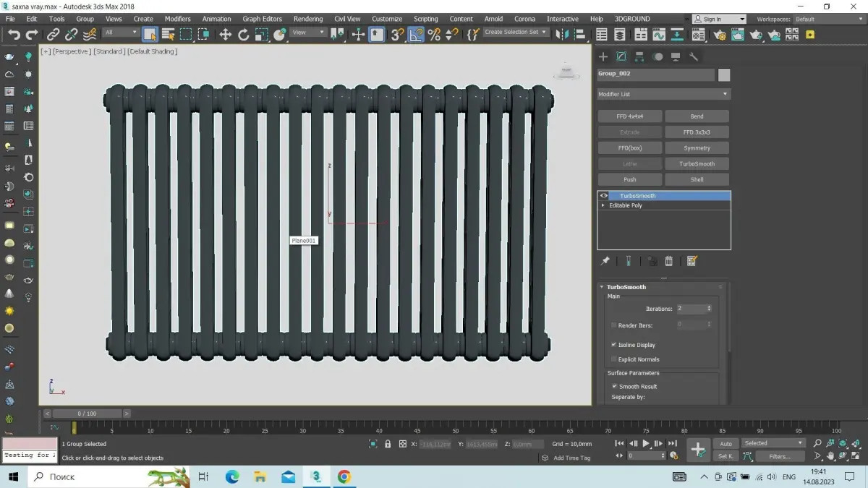Open the Animation menu
Screen dimensions: 868x488
pos(217,19)
